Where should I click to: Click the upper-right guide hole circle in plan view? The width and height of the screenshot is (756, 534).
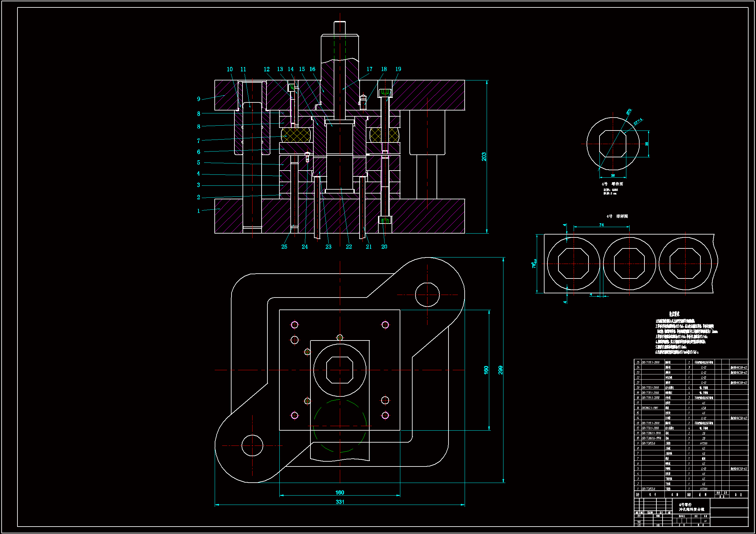(x=427, y=295)
